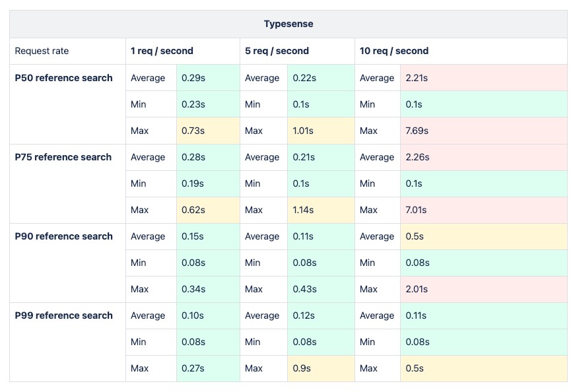The width and height of the screenshot is (575, 392).
Task: Select the 2.21s average value cell
Action: pyautogui.click(x=483, y=78)
